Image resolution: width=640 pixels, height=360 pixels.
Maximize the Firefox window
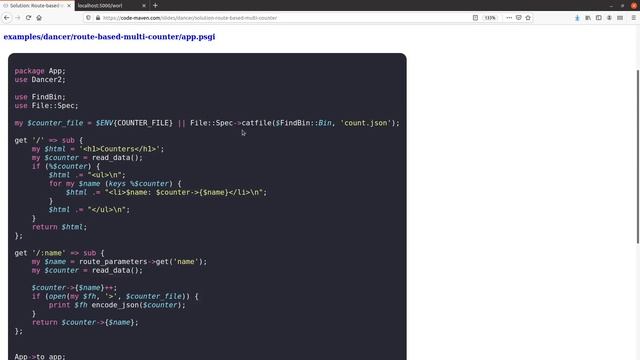[622, 6]
